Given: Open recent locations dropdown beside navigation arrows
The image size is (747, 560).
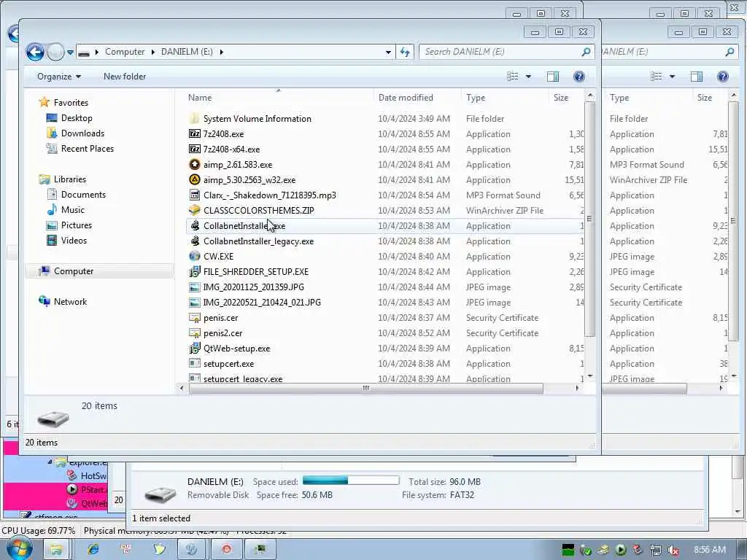Looking at the screenshot, I should tap(70, 52).
